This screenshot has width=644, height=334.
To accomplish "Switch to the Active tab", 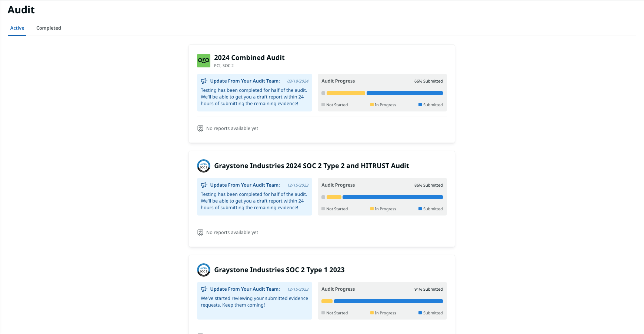I will tap(17, 28).
